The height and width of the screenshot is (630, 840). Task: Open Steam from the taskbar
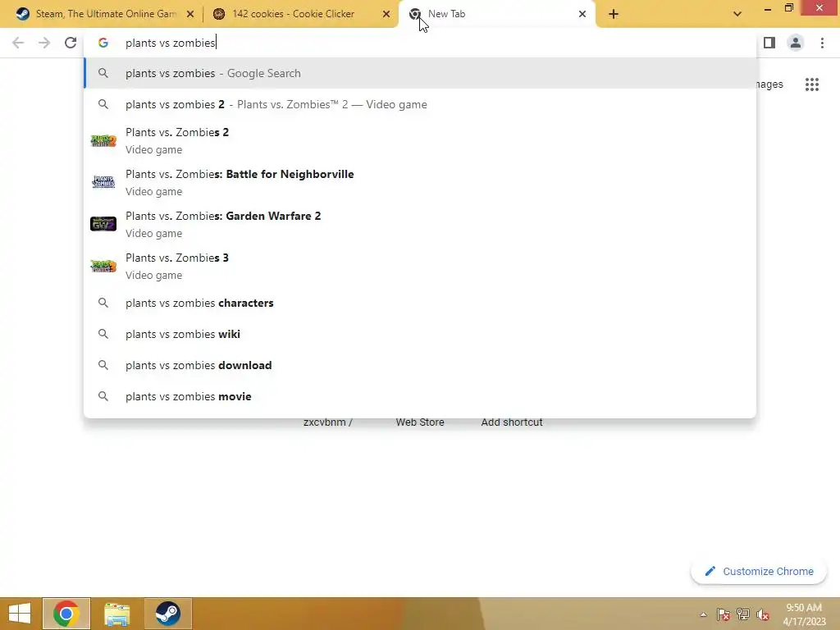[167, 614]
